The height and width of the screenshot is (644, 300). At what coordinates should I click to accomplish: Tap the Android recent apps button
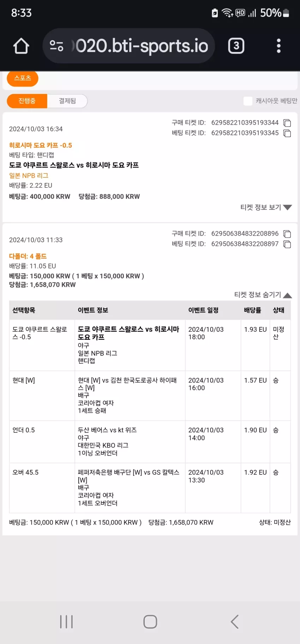pyautogui.click(x=66, y=622)
